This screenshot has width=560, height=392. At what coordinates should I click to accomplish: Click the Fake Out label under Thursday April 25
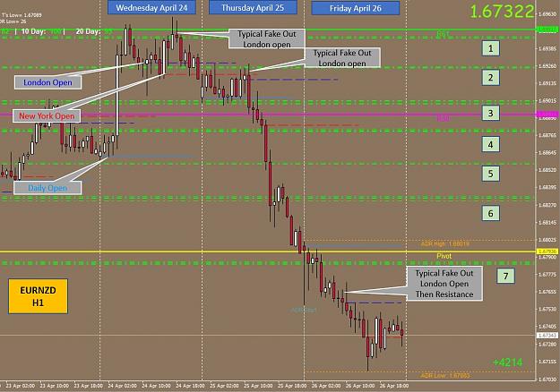[x=267, y=38]
